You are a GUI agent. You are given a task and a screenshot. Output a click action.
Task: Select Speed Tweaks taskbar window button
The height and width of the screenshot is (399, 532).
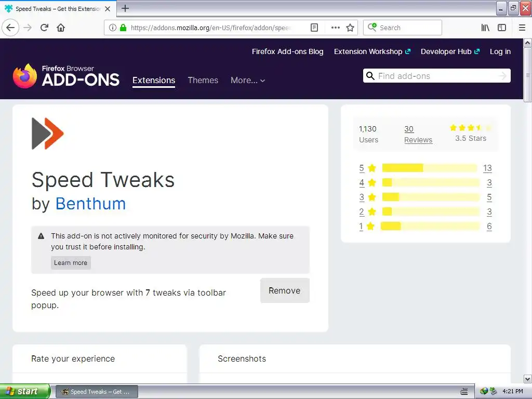coord(97,392)
